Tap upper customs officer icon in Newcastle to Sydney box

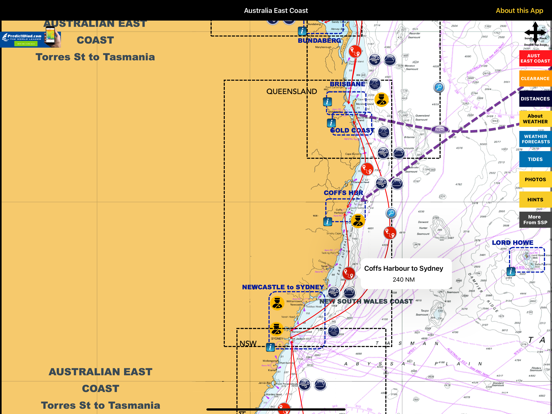[277, 303]
